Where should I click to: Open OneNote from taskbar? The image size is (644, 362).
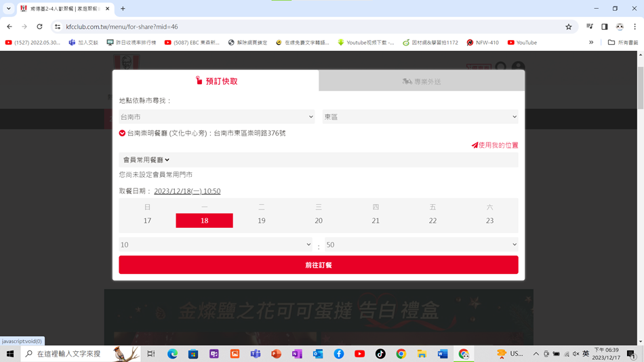point(297,354)
